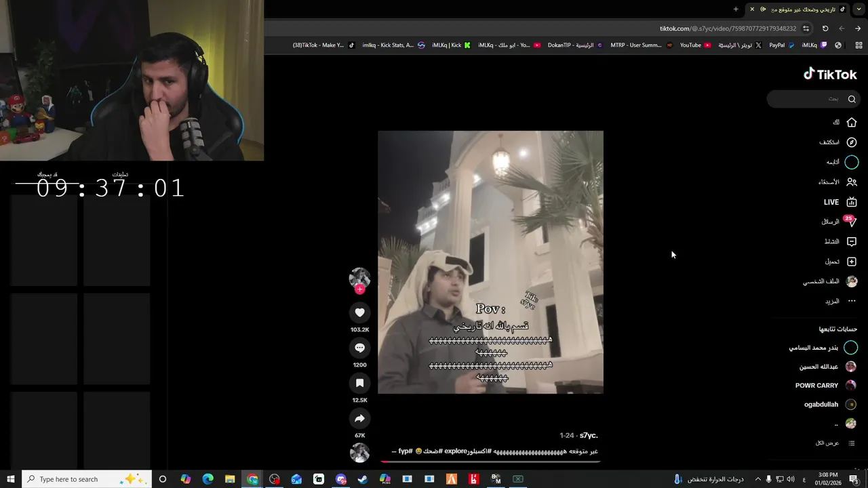
Task: Open 'imlkq - Kick Stats' bookmark
Action: pyautogui.click(x=393, y=45)
